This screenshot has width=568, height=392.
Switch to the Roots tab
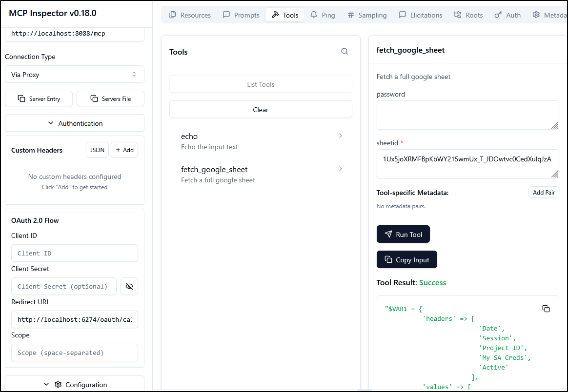468,15
